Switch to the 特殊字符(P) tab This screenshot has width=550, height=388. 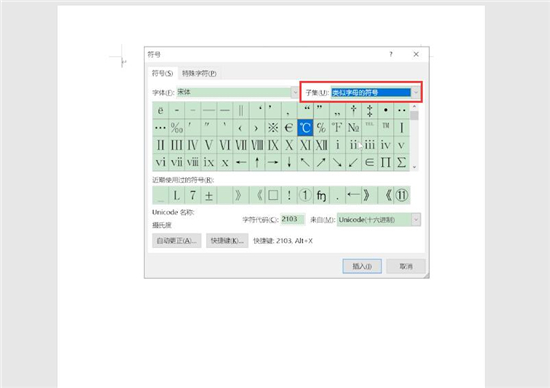[x=199, y=73]
